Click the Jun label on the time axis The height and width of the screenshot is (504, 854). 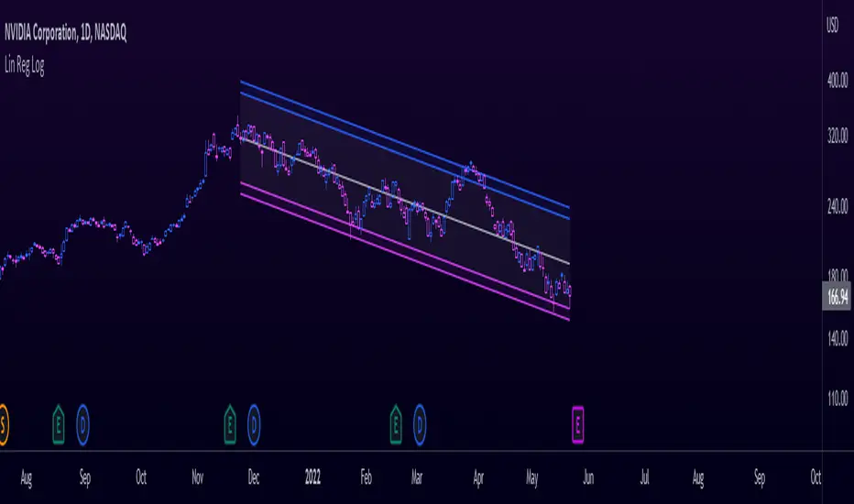[x=588, y=477]
